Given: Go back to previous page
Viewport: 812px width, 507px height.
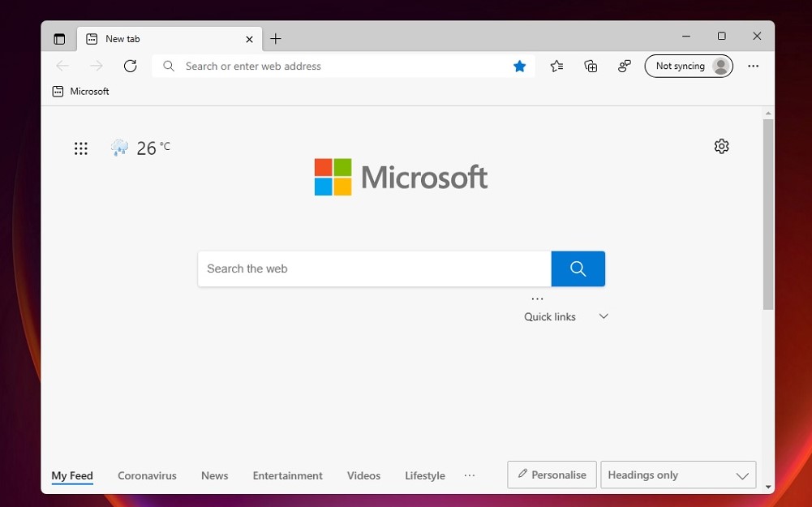Looking at the screenshot, I should click(x=62, y=66).
